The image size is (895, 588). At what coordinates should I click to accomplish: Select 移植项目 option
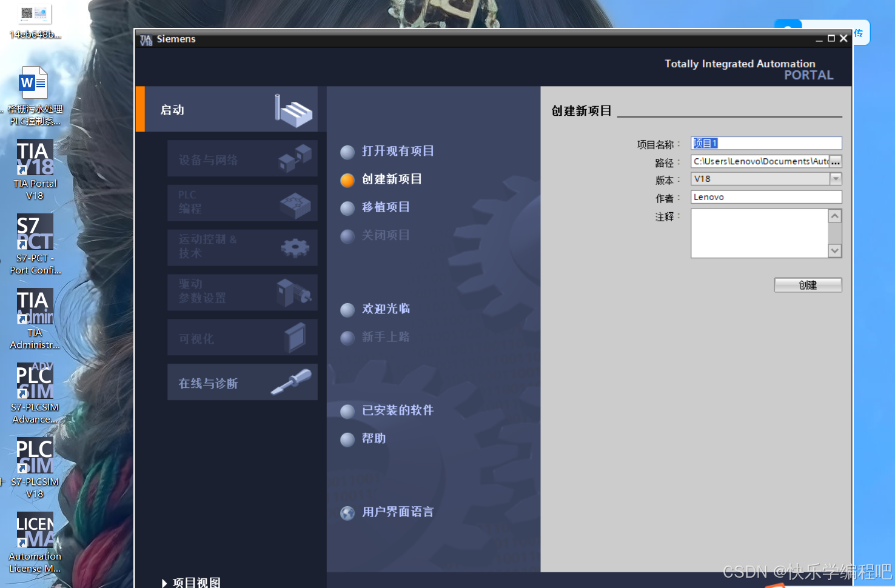click(x=375, y=207)
